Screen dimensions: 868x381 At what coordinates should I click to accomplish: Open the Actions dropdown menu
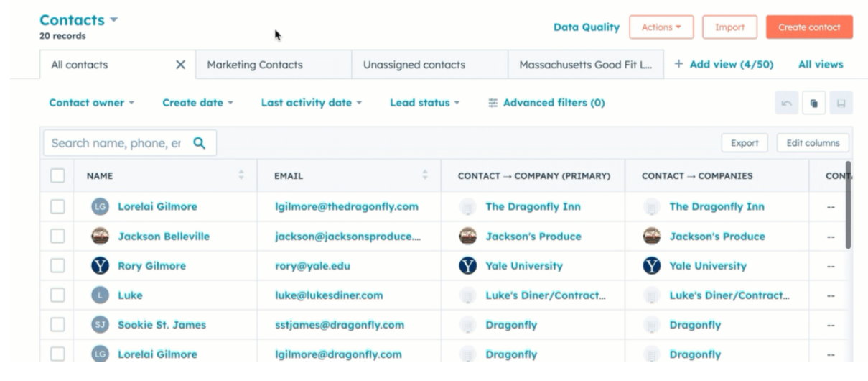661,27
